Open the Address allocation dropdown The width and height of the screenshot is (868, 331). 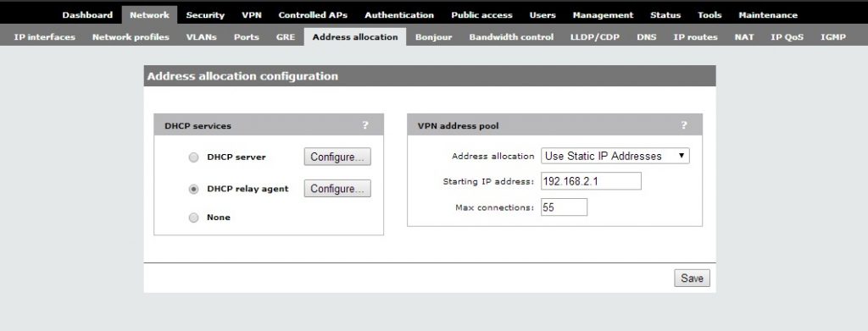(x=615, y=157)
